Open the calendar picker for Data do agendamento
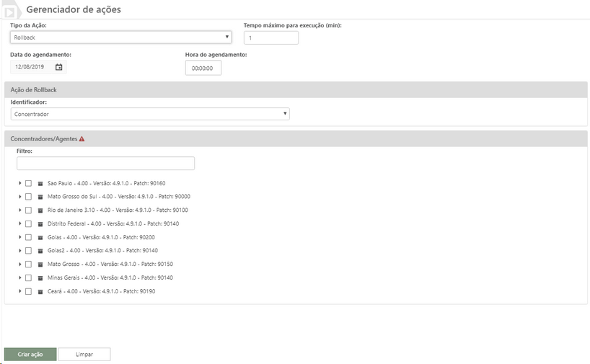 [x=58, y=67]
